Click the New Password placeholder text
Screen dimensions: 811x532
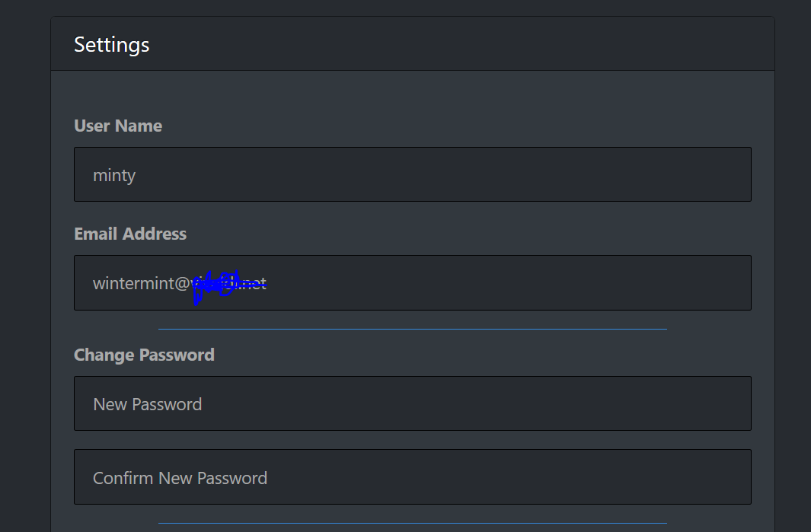[x=148, y=404]
